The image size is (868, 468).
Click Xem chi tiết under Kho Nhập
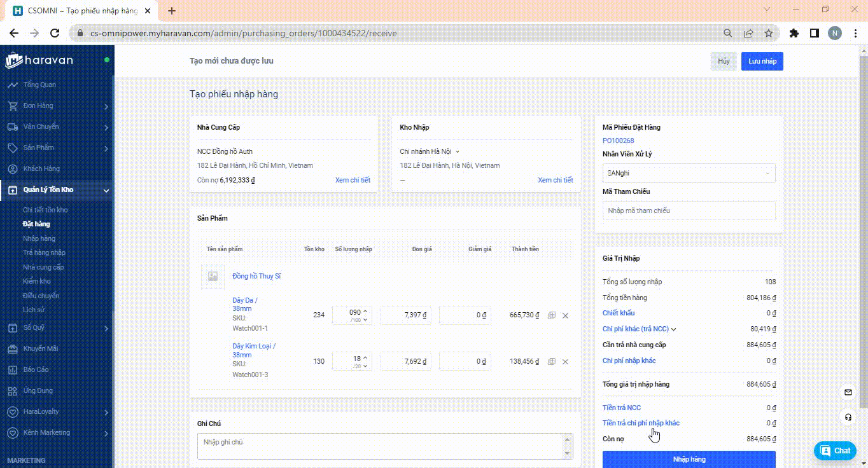coord(556,180)
